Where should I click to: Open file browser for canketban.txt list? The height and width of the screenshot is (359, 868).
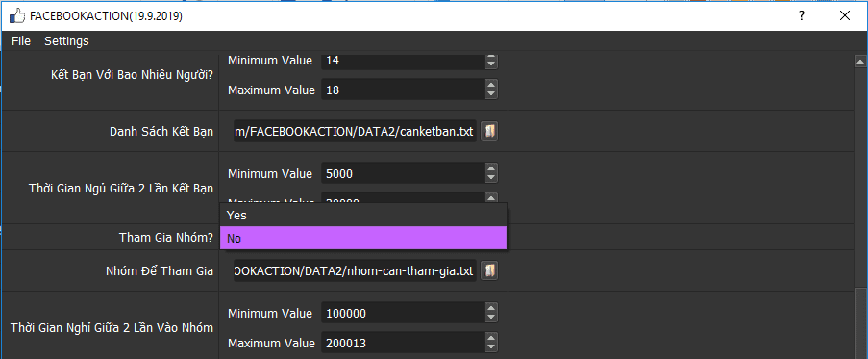click(489, 131)
